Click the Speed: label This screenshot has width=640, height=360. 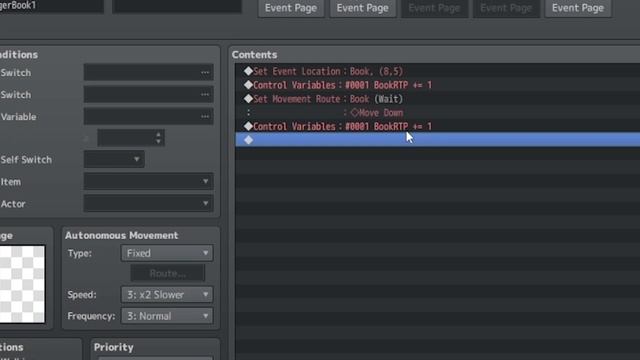[x=82, y=295]
